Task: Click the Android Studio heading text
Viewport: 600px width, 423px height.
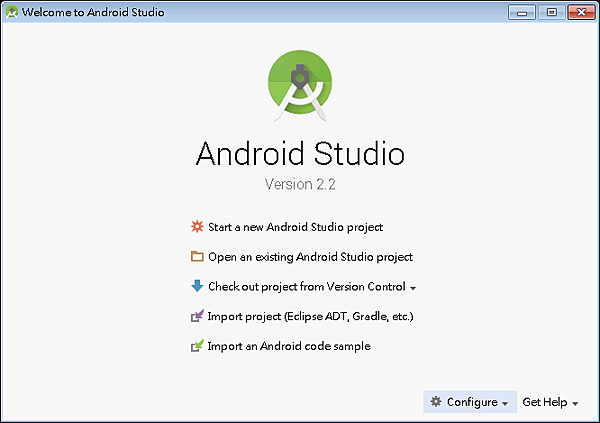Action: [x=300, y=153]
